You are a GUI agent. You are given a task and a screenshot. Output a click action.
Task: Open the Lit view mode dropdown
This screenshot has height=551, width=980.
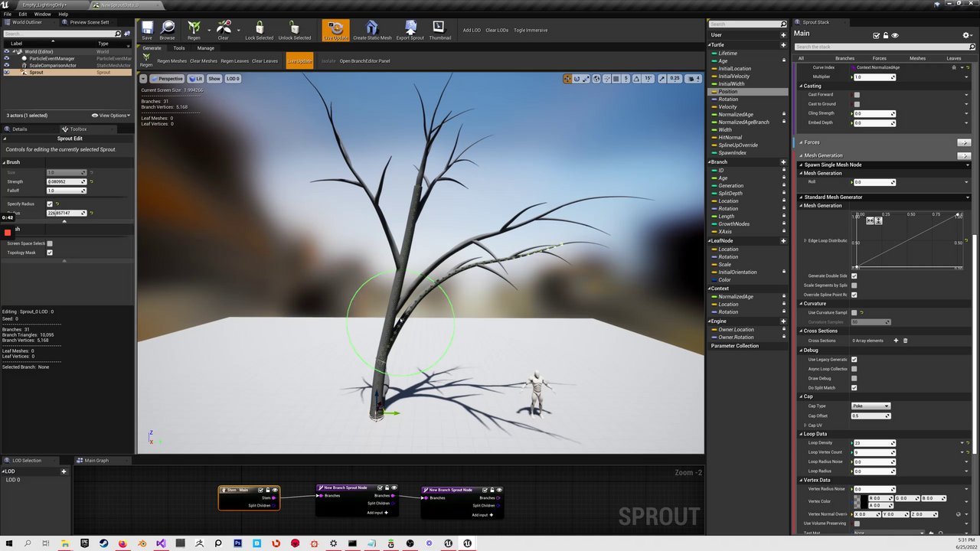(x=196, y=79)
